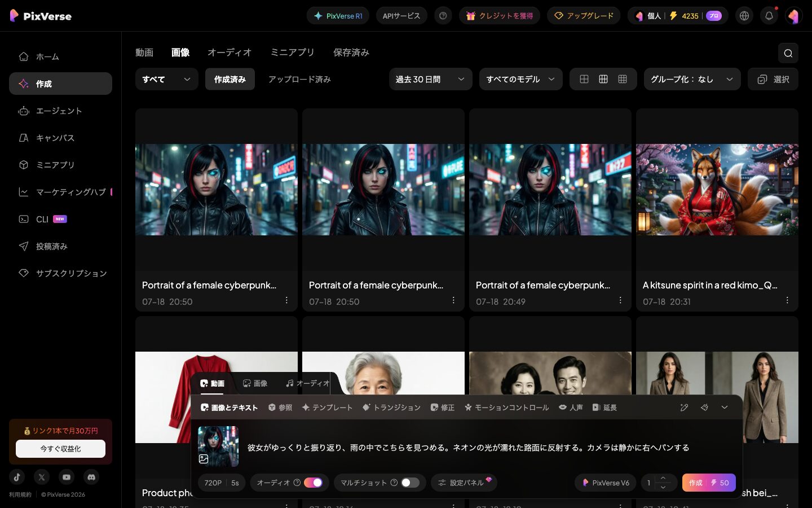This screenshot has height=508, width=812.
Task: Switch to the 保存済み library tab
Action: 351,52
